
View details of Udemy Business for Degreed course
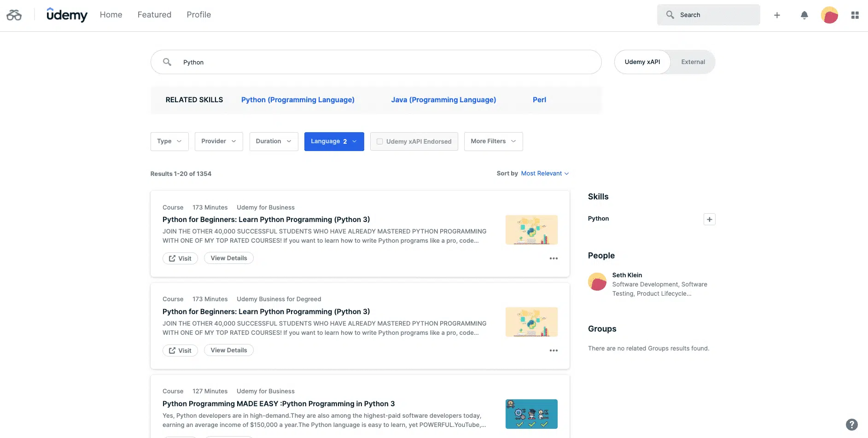click(x=229, y=350)
